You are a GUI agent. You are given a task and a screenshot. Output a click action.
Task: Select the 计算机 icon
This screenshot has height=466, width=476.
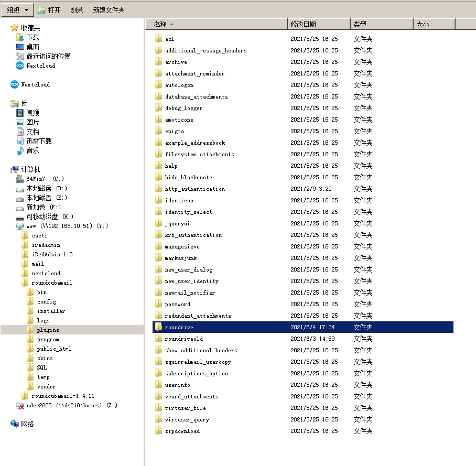pos(15,169)
